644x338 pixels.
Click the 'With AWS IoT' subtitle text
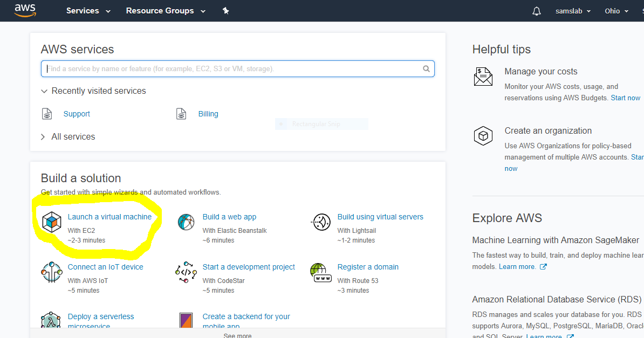(x=88, y=281)
